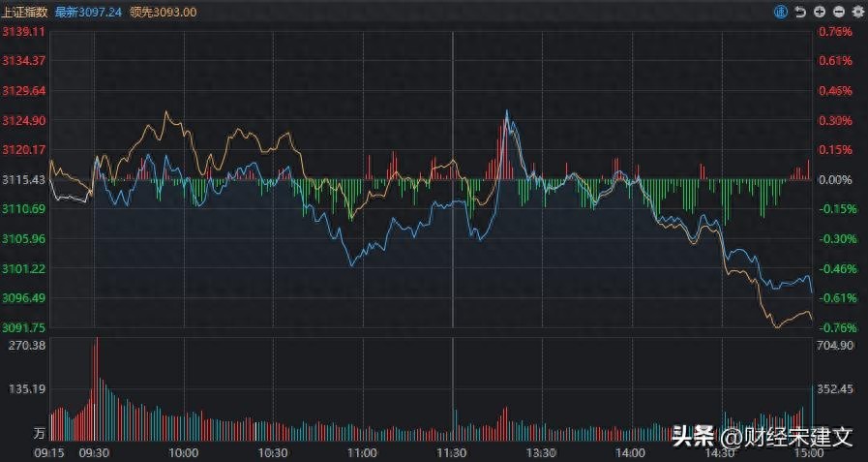
Task: Zoom out with the minus icon
Action: (838, 12)
